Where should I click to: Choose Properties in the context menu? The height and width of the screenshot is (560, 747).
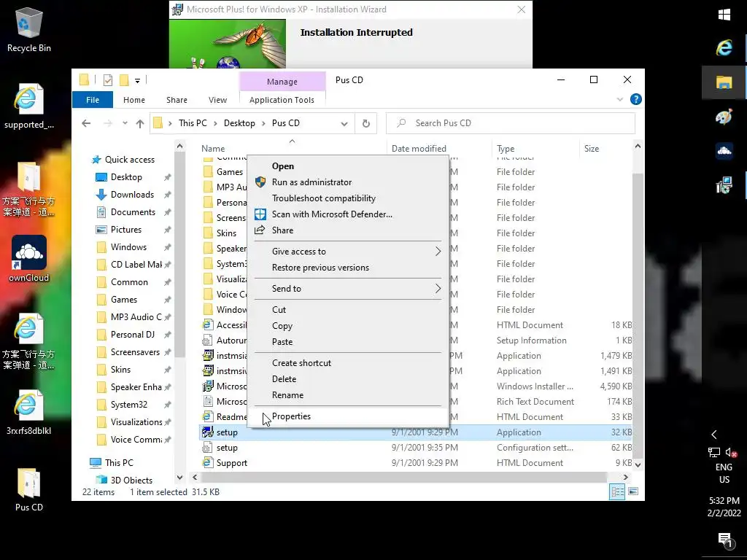tap(348, 416)
